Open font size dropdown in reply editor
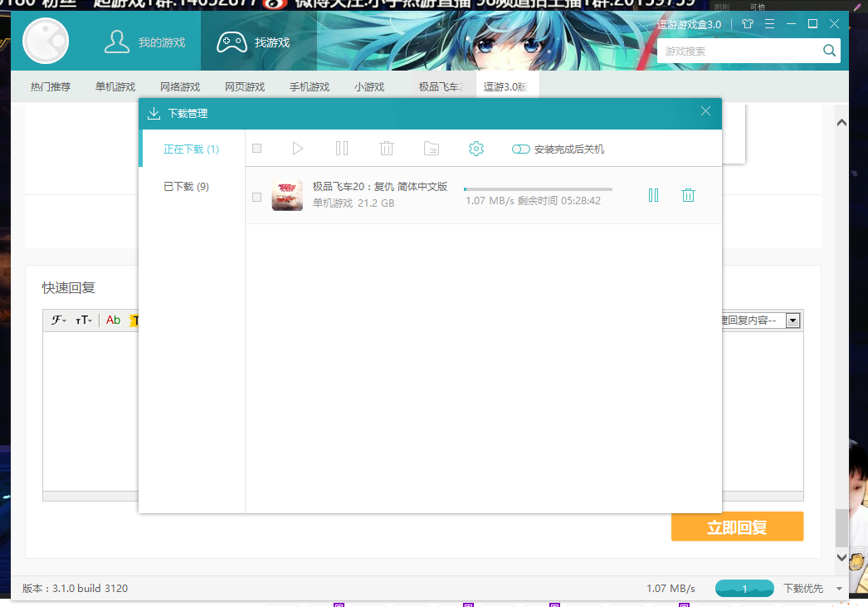The image size is (868, 607). 84,321
